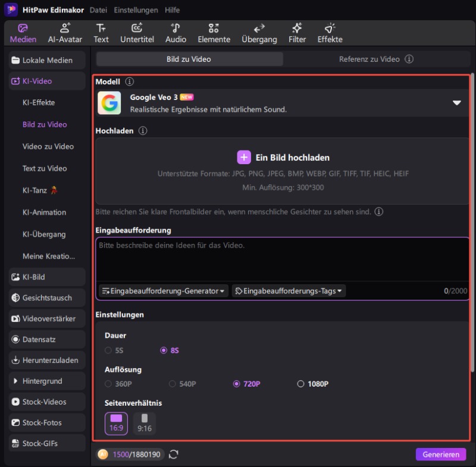Open the Elemente panel

point(214,33)
